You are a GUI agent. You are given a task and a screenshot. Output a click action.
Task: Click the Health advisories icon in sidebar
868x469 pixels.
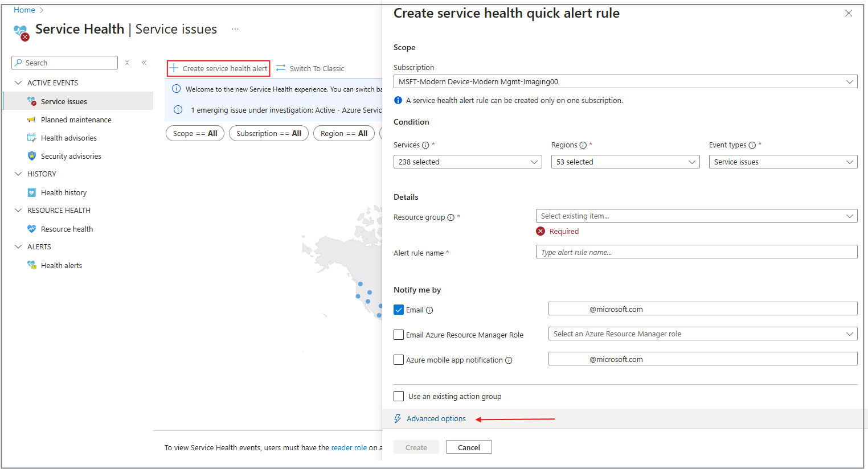31,138
